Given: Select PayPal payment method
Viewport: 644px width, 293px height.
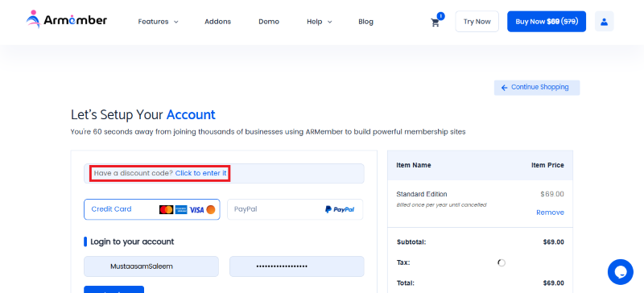Looking at the screenshot, I should (295, 209).
